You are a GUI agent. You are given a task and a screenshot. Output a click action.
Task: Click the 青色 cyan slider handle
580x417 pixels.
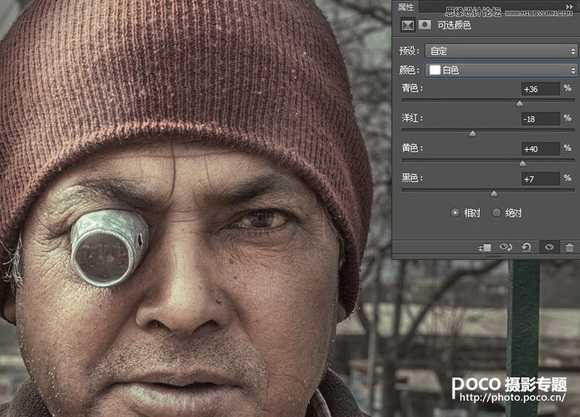(x=519, y=104)
